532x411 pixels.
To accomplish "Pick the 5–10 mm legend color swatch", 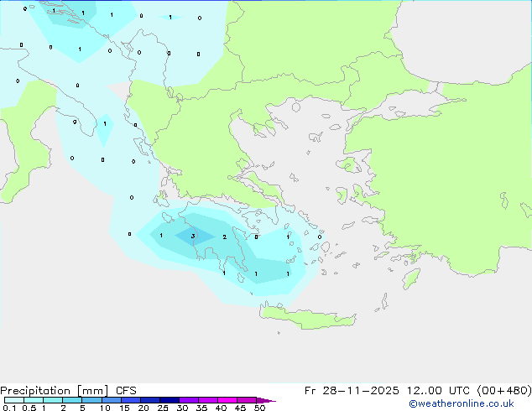I will click(x=91, y=400).
